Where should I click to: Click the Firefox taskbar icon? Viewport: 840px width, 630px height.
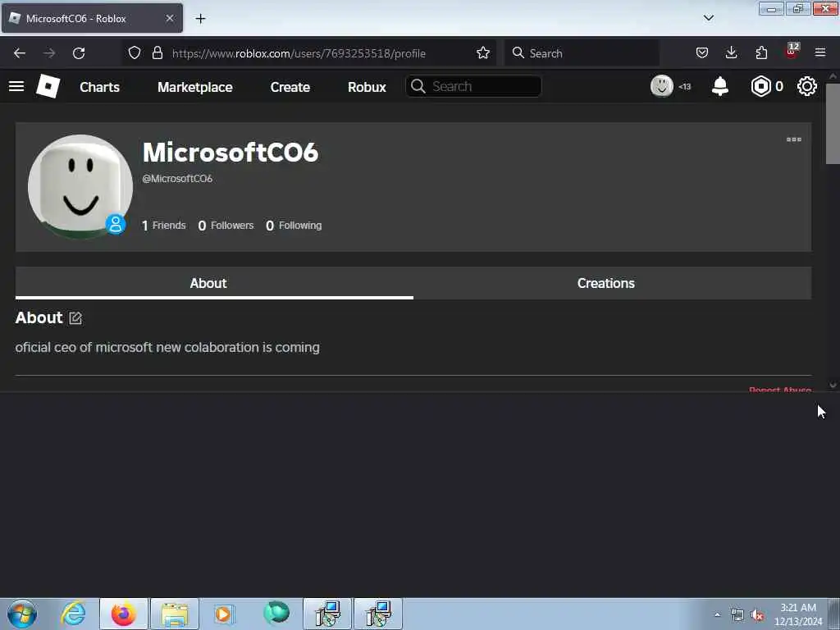click(x=124, y=614)
